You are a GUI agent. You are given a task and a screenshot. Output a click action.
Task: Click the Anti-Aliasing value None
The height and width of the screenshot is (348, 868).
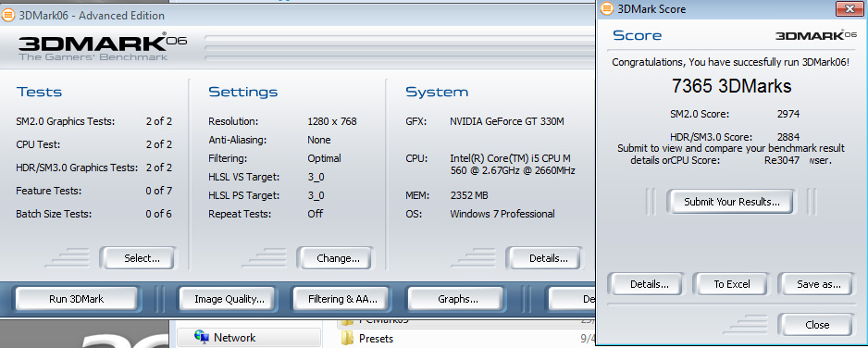tap(319, 140)
